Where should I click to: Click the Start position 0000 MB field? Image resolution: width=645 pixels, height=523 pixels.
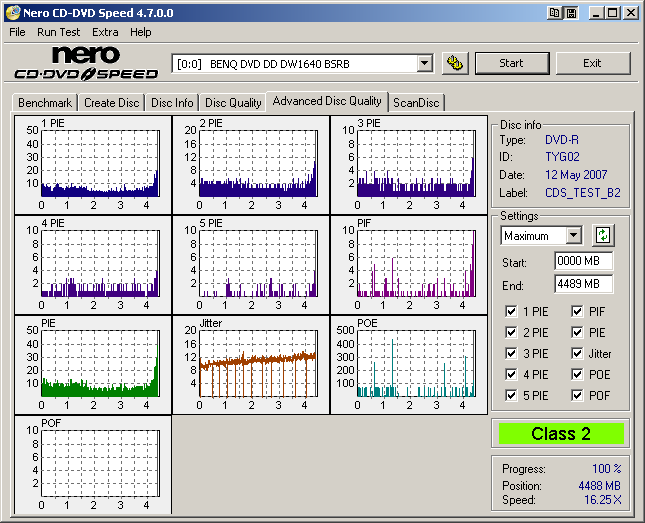[583, 261]
